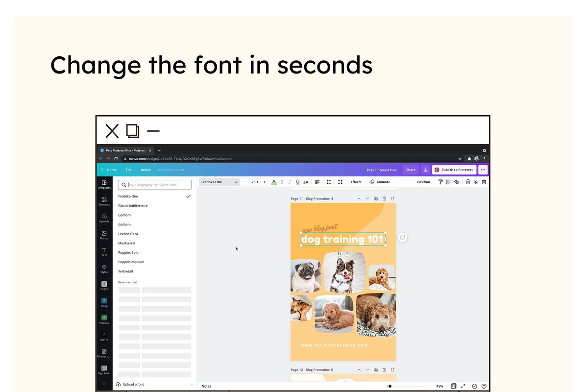Click the bulleted list icon
The image size is (588, 392).
pos(329,182)
